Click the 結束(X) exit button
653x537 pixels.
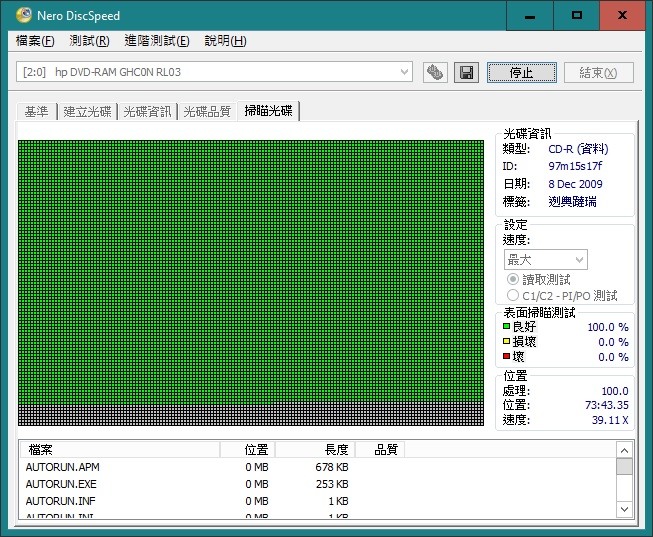click(x=598, y=73)
